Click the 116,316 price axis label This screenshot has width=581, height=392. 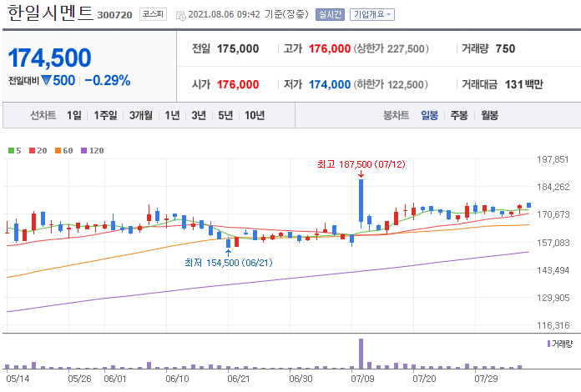pos(553,325)
